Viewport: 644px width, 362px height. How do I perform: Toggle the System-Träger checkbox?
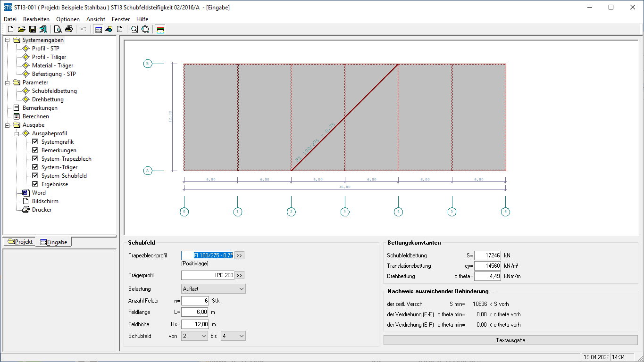point(35,167)
